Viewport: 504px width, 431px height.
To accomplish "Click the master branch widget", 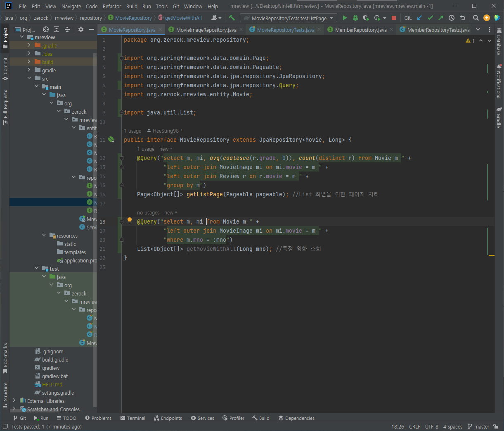I will (478, 426).
